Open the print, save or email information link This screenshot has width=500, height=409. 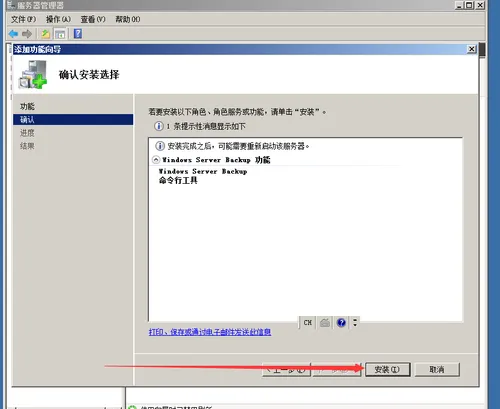(x=210, y=332)
